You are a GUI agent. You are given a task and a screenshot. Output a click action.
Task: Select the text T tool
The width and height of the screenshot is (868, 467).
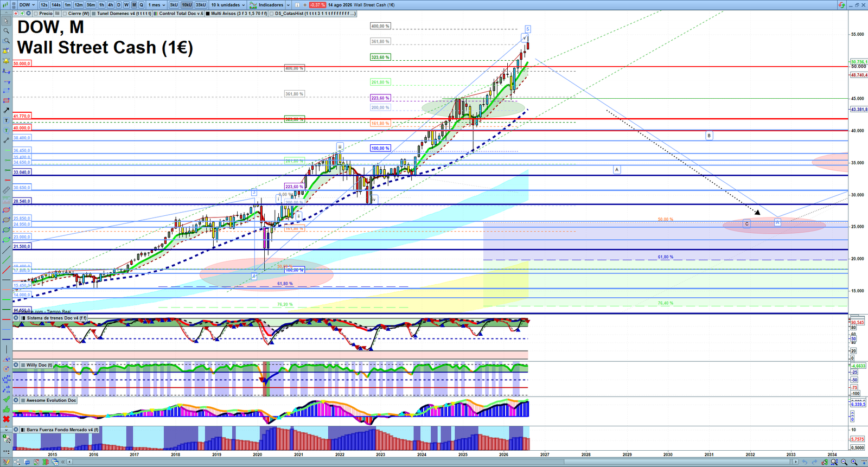click(6, 120)
